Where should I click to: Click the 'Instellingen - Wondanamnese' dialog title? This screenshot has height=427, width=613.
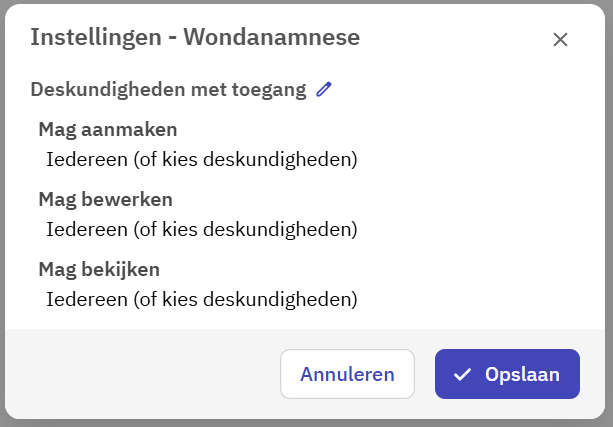tap(195, 38)
